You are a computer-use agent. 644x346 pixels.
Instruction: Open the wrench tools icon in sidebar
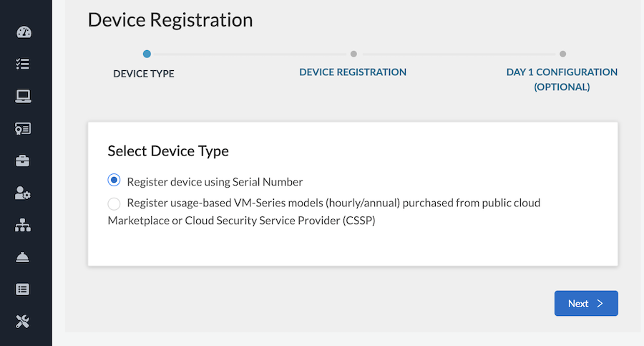point(23,322)
